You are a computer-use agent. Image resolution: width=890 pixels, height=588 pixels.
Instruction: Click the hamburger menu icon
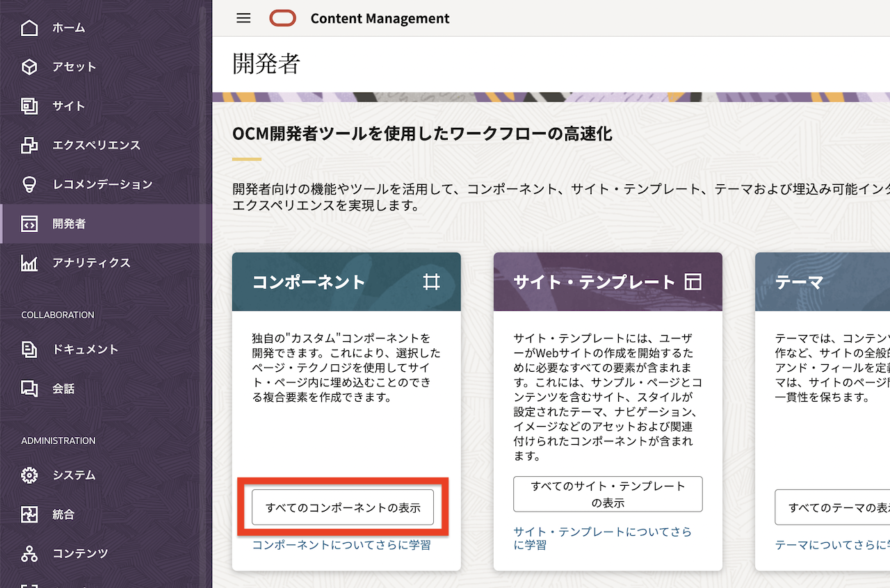point(243,18)
